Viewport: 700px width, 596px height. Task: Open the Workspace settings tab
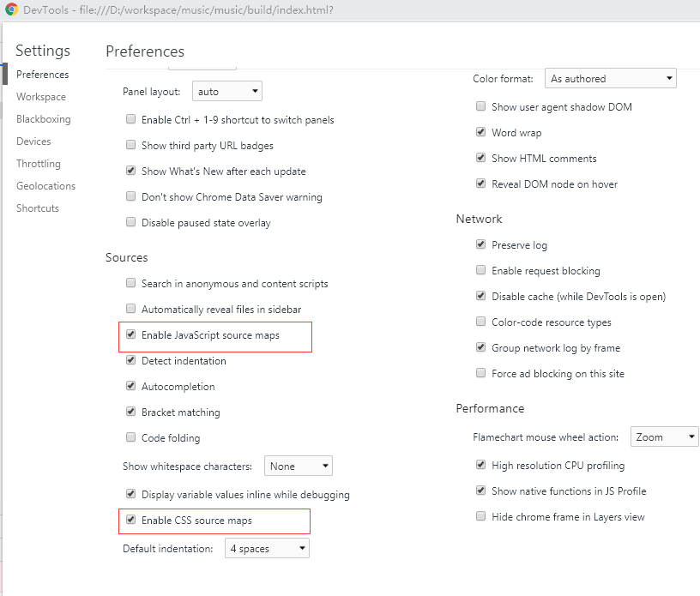pyautogui.click(x=41, y=97)
